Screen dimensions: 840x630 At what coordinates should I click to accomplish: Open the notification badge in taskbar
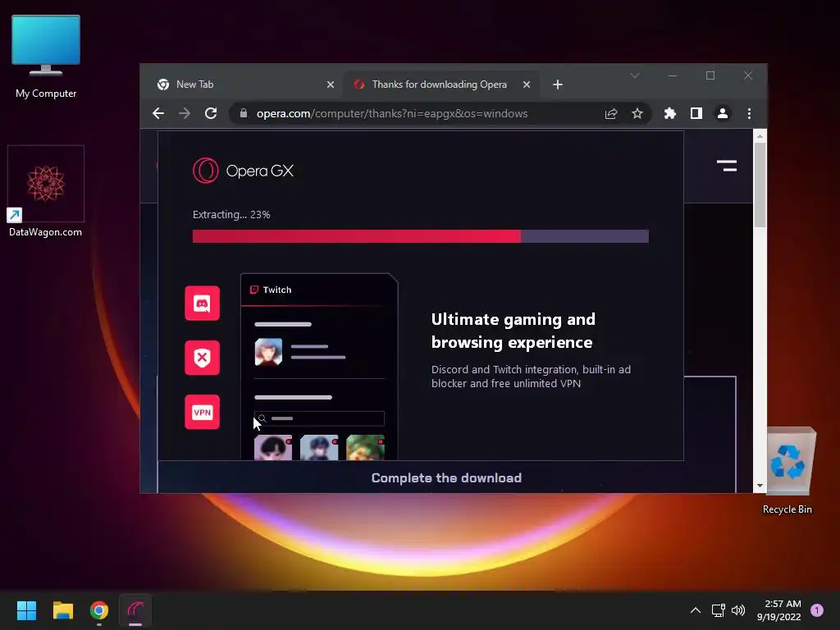click(x=817, y=609)
